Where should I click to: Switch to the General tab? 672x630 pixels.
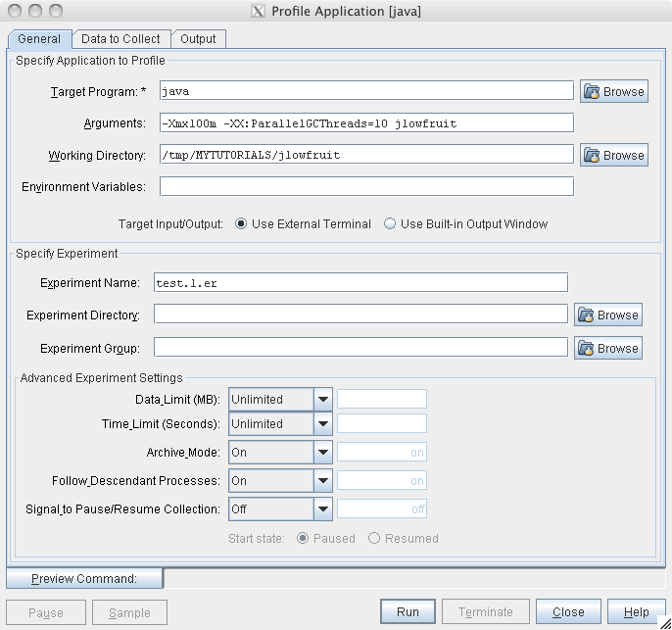[x=39, y=39]
